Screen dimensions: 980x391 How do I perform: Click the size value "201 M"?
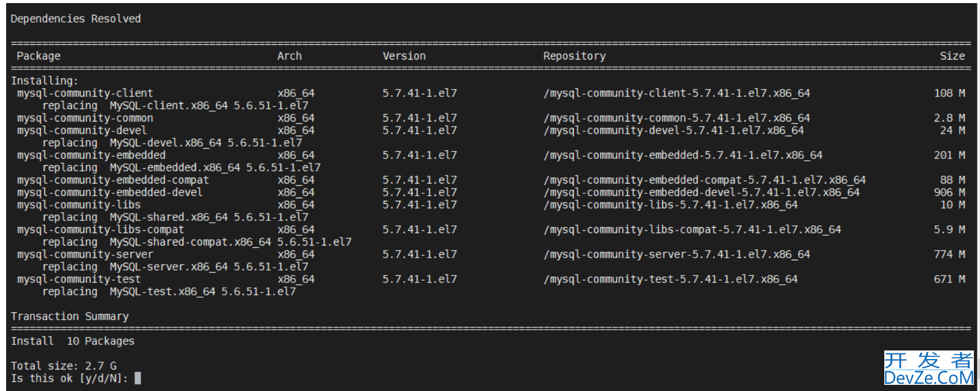pos(949,155)
